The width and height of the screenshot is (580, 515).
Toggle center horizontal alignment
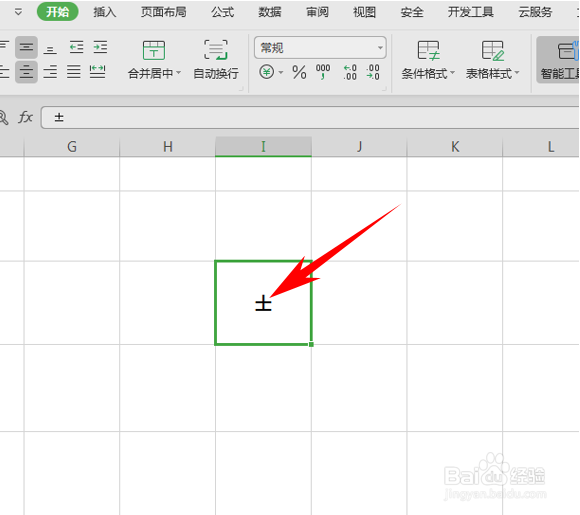tap(26, 72)
